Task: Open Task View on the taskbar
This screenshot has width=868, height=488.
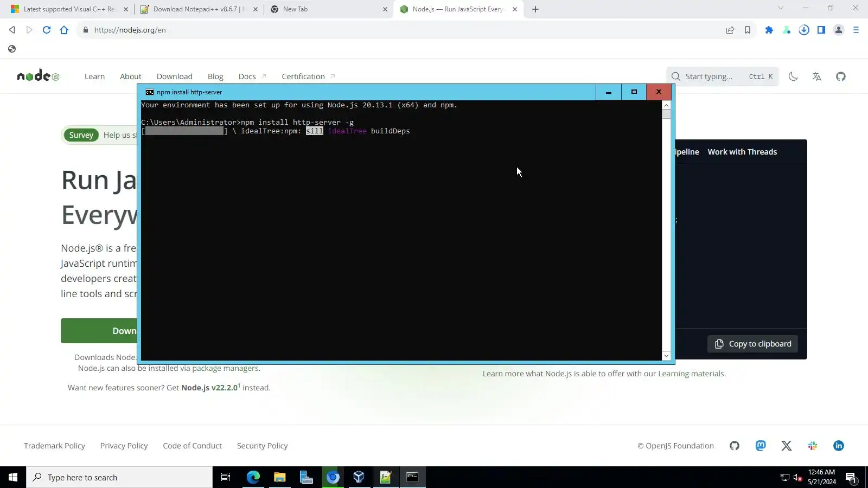Action: [x=226, y=477]
